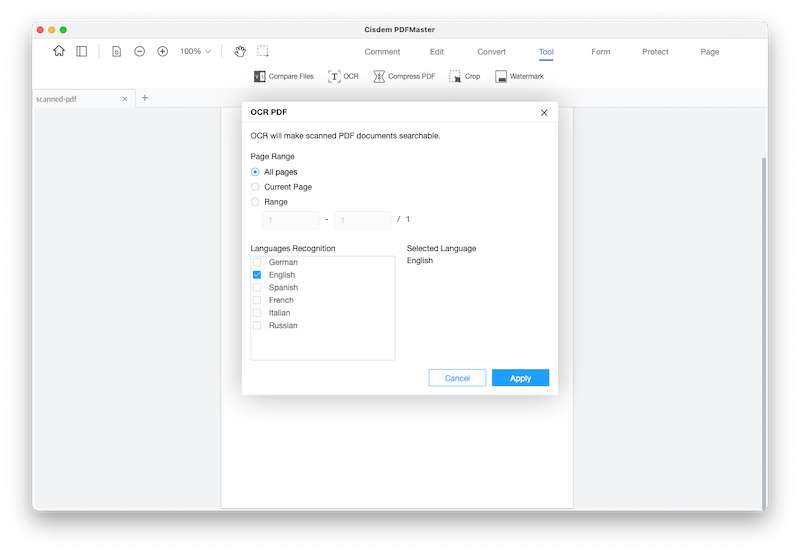Open the Watermark tool

coord(519,77)
